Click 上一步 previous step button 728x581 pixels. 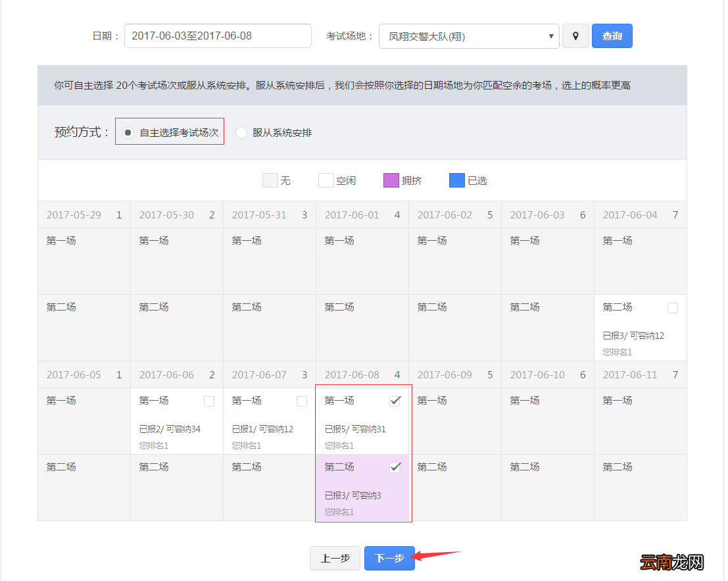click(335, 558)
